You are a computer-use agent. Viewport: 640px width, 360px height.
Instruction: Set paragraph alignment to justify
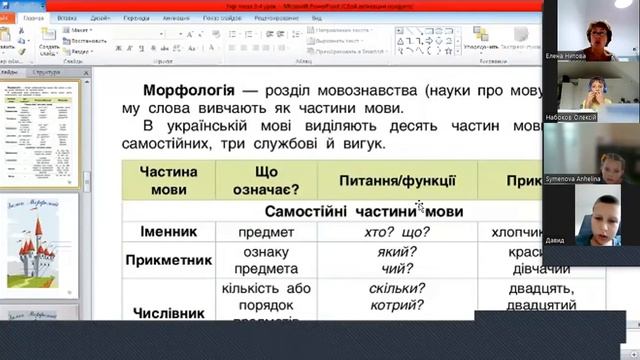pos(267,48)
